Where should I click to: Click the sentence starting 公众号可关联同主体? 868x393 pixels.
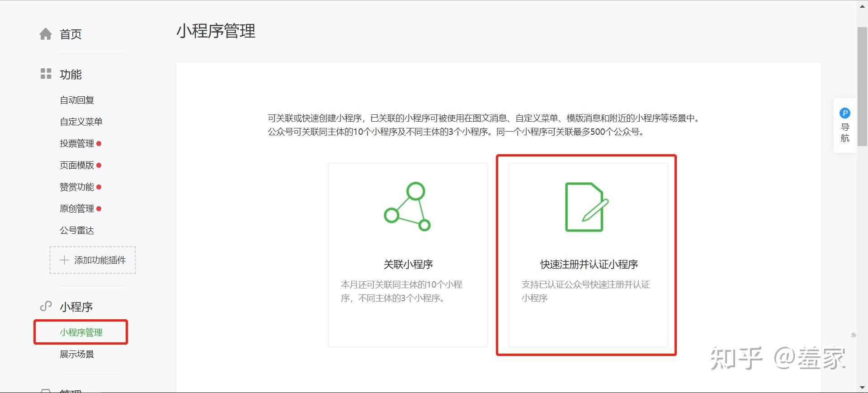coord(456,132)
